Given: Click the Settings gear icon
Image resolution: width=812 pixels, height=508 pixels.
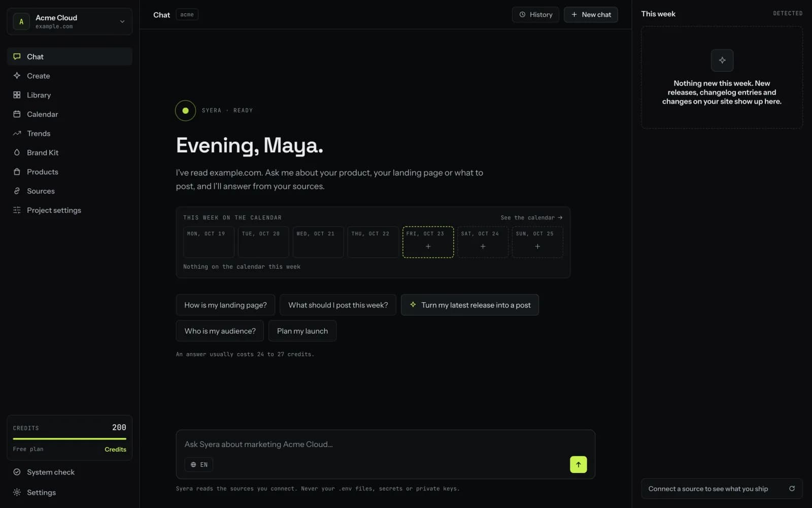Looking at the screenshot, I should coord(17,492).
